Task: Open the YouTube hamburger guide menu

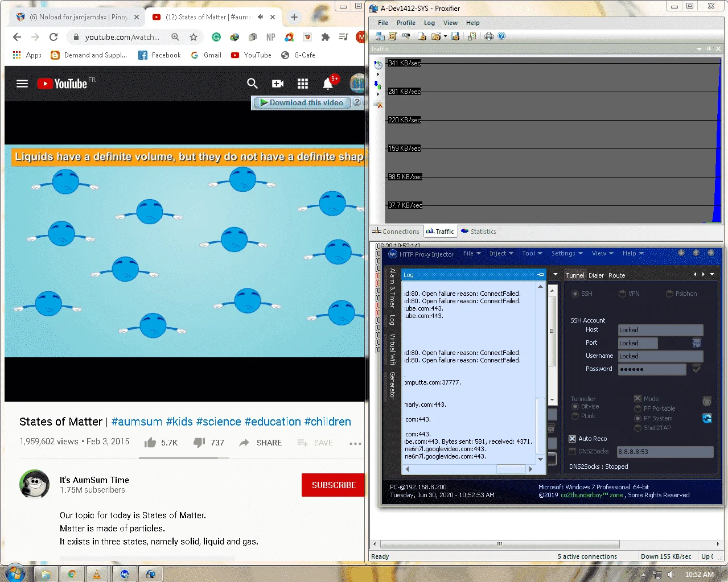Action: (22, 84)
